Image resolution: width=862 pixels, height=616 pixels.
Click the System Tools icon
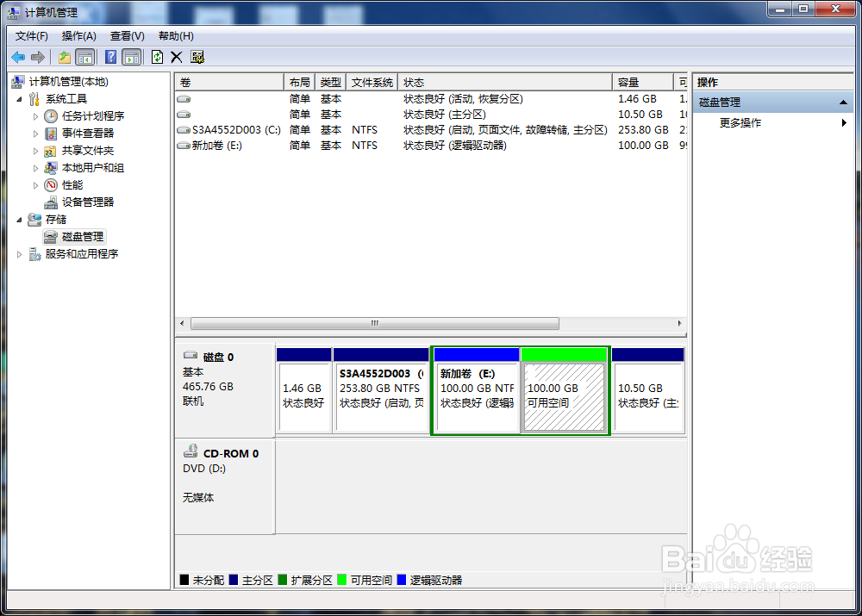34,99
